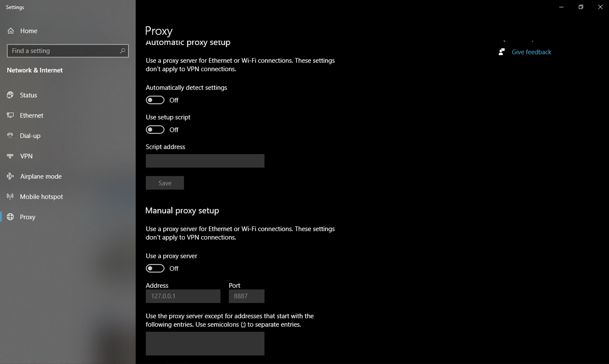Open Status via its globe icon

10,95
